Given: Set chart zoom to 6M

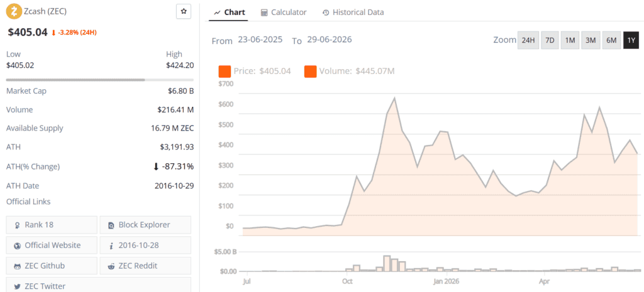Looking at the screenshot, I should coord(611,40).
